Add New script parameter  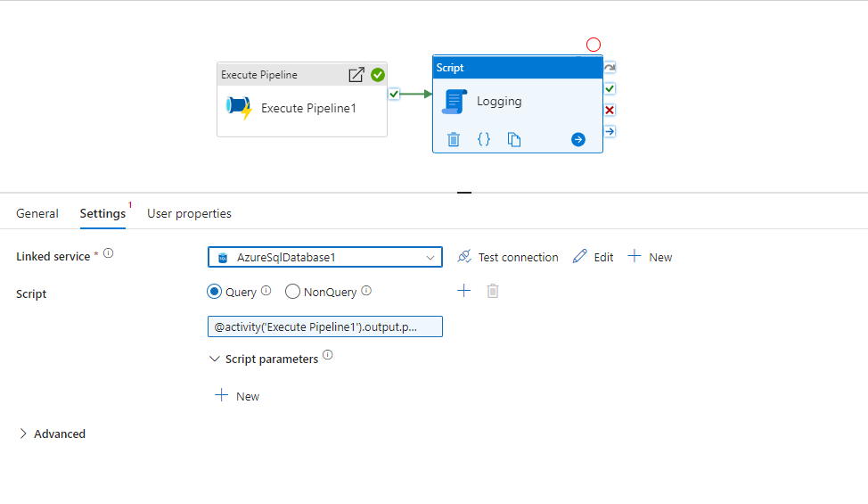pyautogui.click(x=237, y=396)
